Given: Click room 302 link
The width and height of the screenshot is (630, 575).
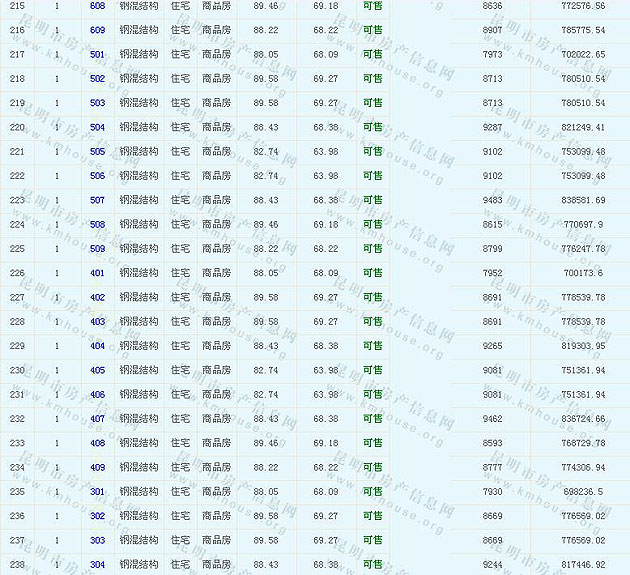Looking at the screenshot, I should point(97,516).
